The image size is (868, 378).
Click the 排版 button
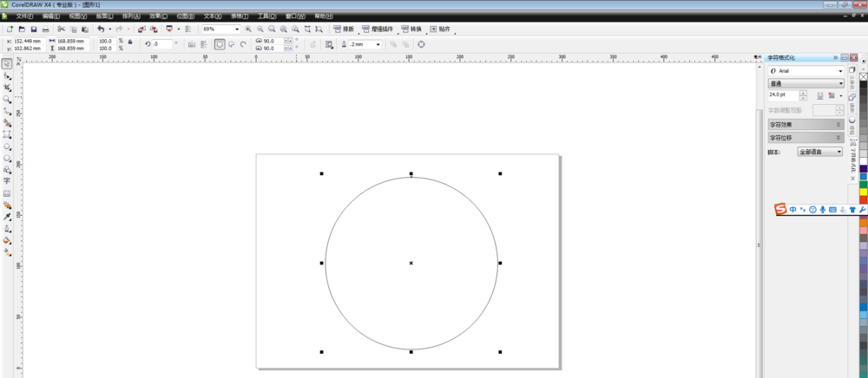point(345,29)
